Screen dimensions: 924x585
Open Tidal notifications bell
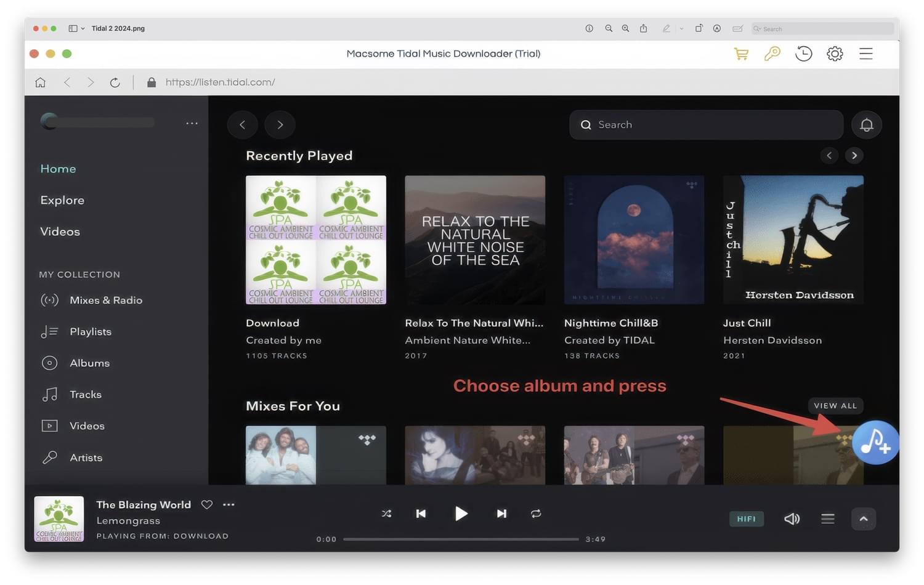pyautogui.click(x=867, y=125)
